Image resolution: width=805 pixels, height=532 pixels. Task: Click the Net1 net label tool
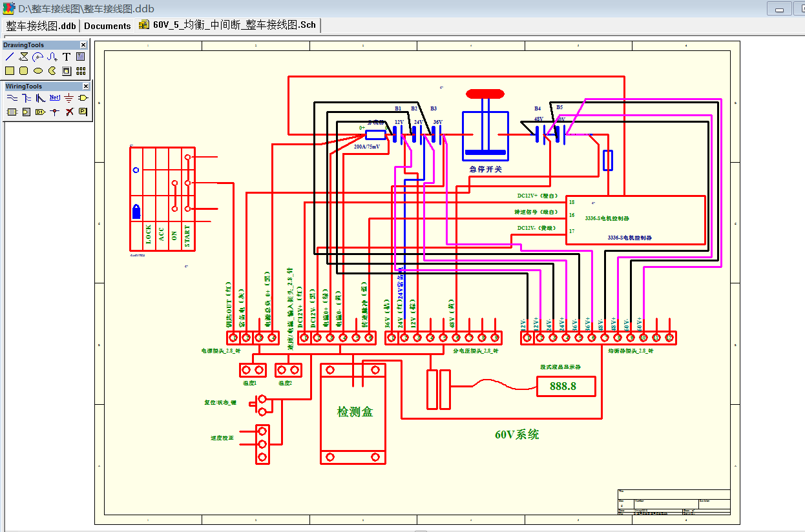54,98
